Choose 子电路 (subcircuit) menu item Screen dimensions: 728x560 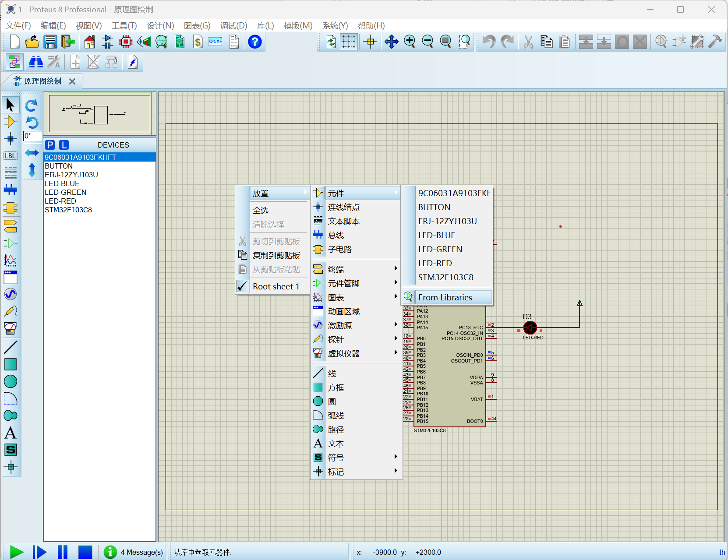(356, 249)
